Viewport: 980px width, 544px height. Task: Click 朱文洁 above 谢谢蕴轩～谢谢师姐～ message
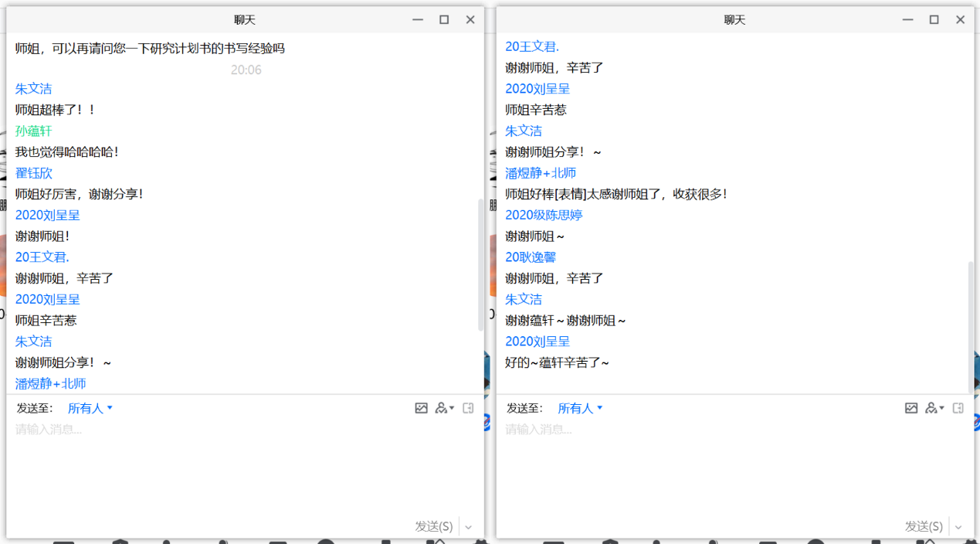pyautogui.click(x=524, y=299)
